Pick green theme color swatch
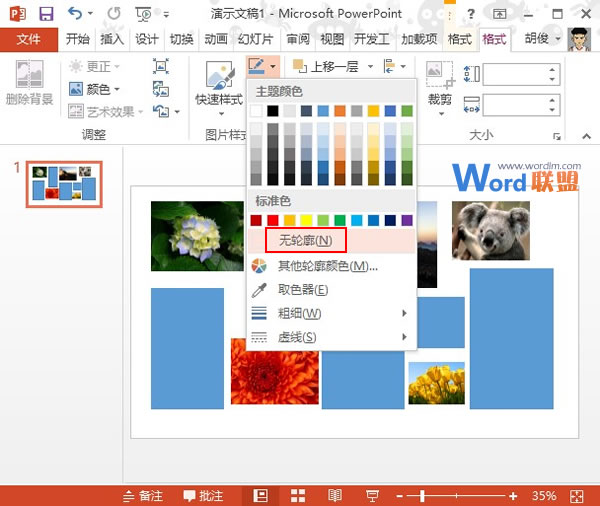Screen dimensions: 600x506 tap(407, 111)
